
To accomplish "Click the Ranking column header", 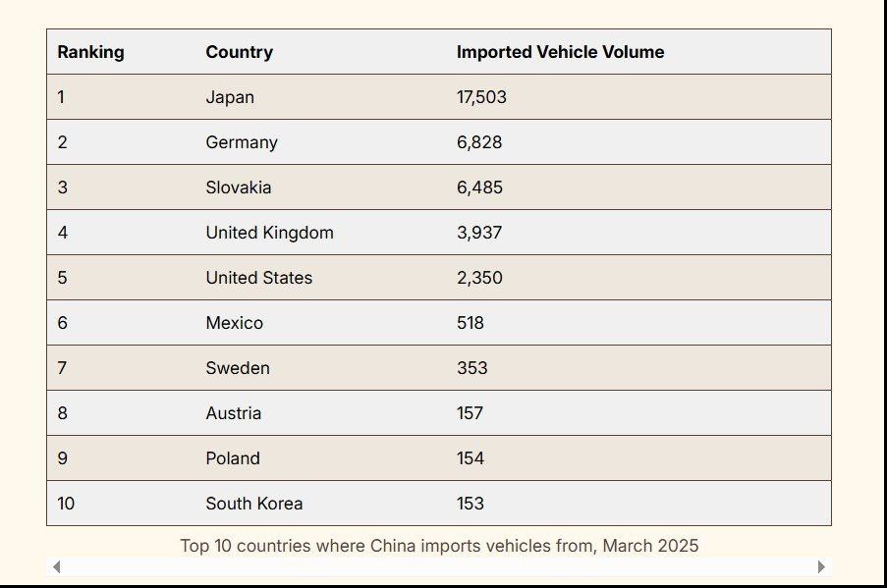I will coord(90,52).
